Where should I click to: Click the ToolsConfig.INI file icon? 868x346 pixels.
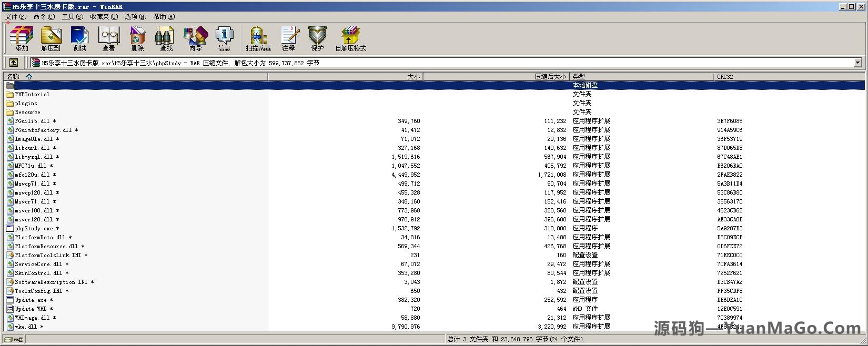[10, 291]
